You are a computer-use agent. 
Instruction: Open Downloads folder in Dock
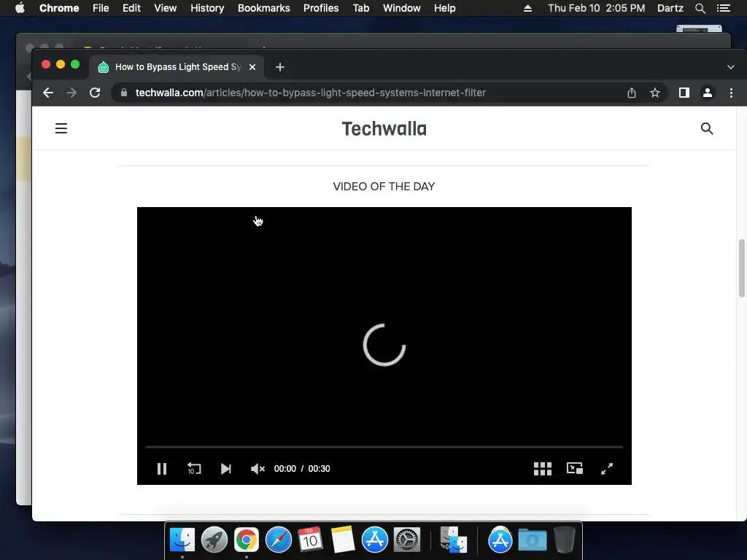click(x=532, y=540)
